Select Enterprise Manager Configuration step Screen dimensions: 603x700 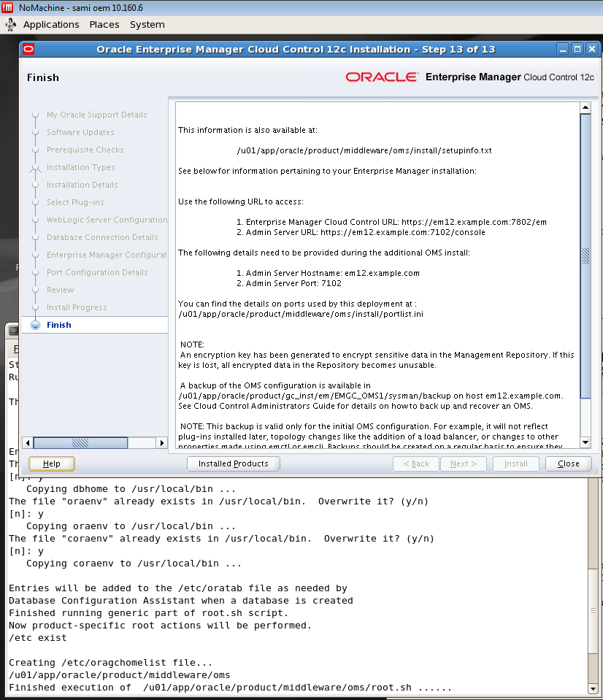(107, 255)
